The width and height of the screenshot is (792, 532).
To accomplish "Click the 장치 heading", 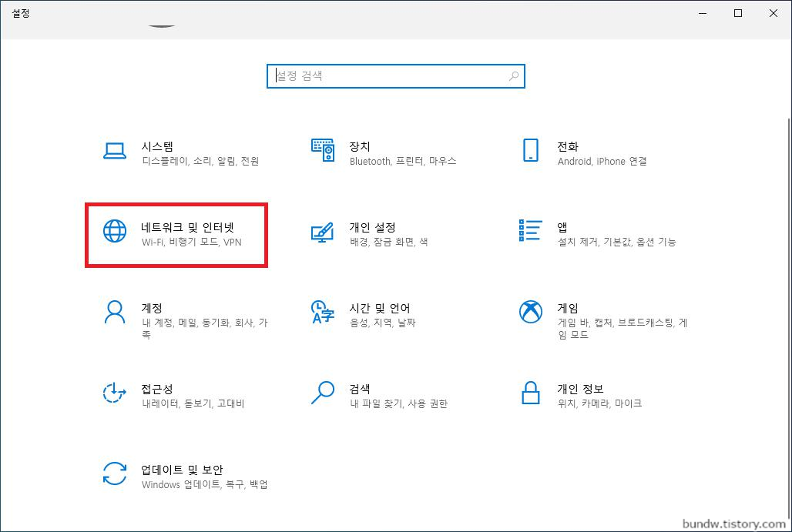I will click(360, 146).
